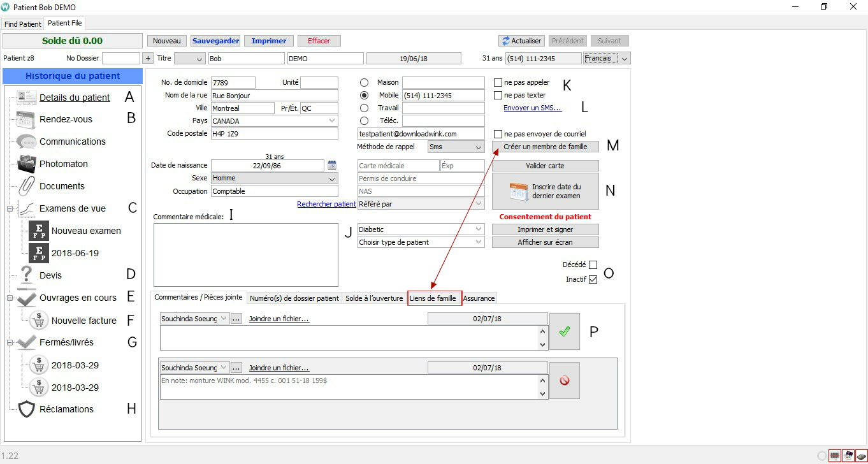The width and height of the screenshot is (868, 464).
Task: Select the Téléc. radio button
Action: [365, 120]
